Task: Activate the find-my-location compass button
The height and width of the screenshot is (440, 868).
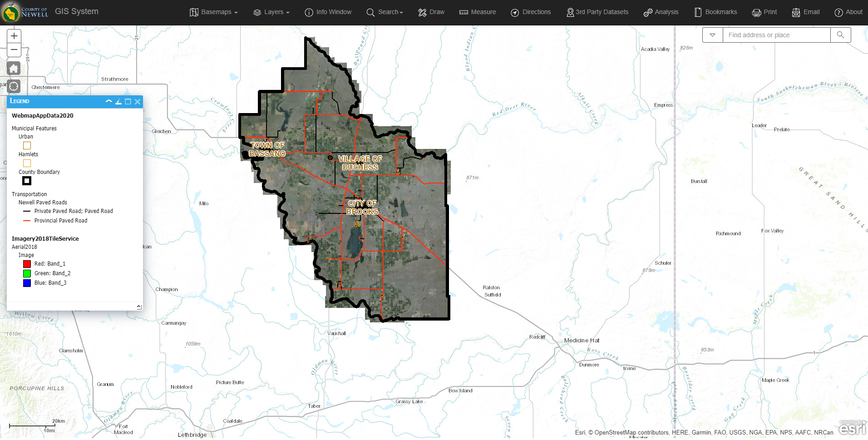Action: coord(14,86)
